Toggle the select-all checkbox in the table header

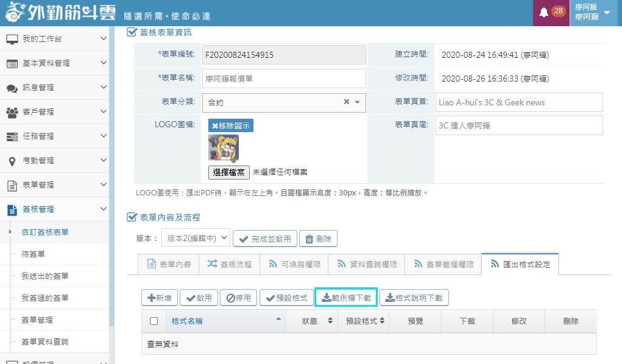[x=154, y=321]
